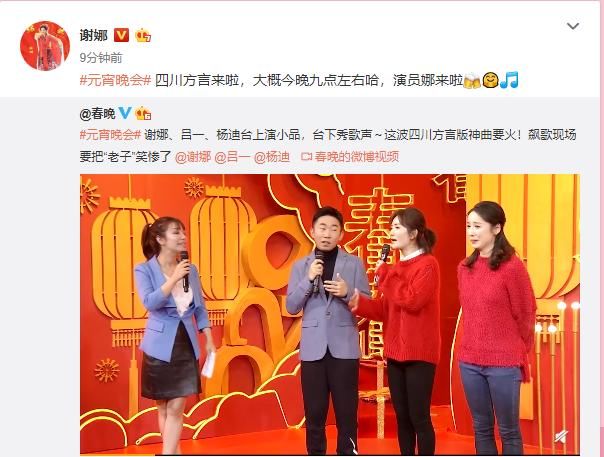Click the crown membership icon beside 谢娜
Image resolution: width=604 pixels, height=457 pixels.
click(x=143, y=35)
